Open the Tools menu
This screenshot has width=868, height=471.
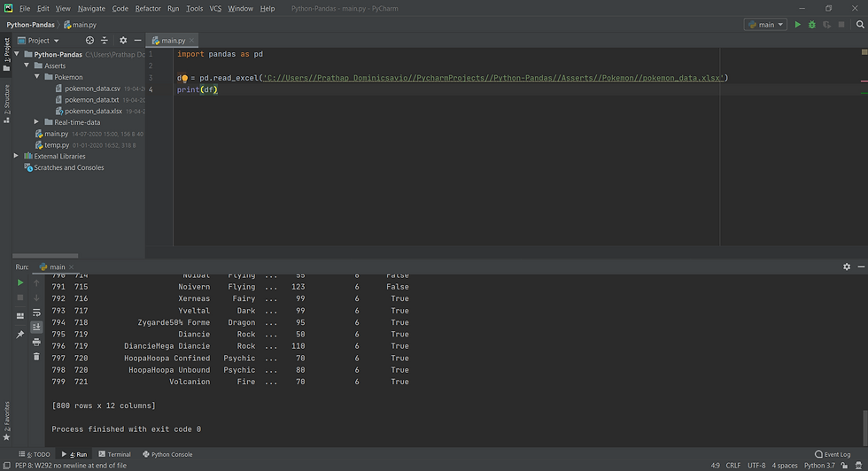(194, 8)
